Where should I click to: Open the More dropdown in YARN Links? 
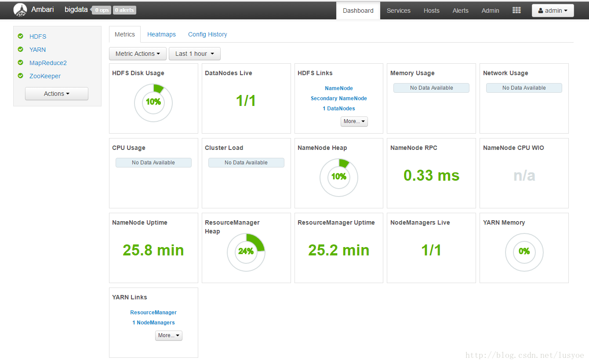169,335
